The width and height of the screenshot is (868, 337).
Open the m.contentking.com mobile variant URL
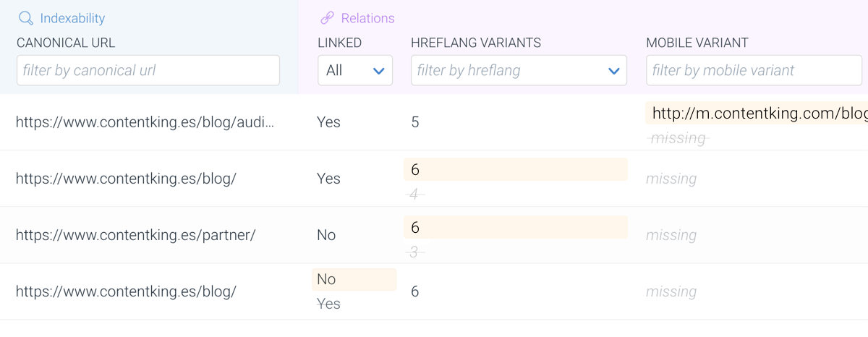pos(759,114)
